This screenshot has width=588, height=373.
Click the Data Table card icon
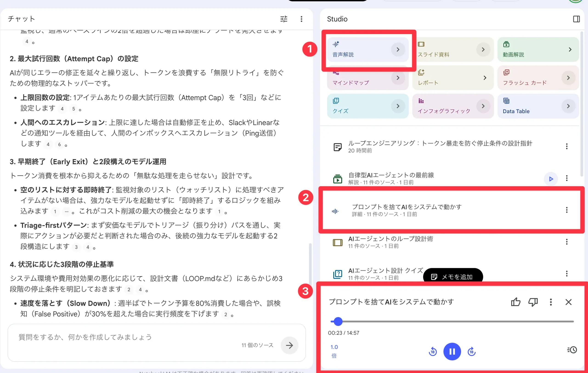coord(506,101)
